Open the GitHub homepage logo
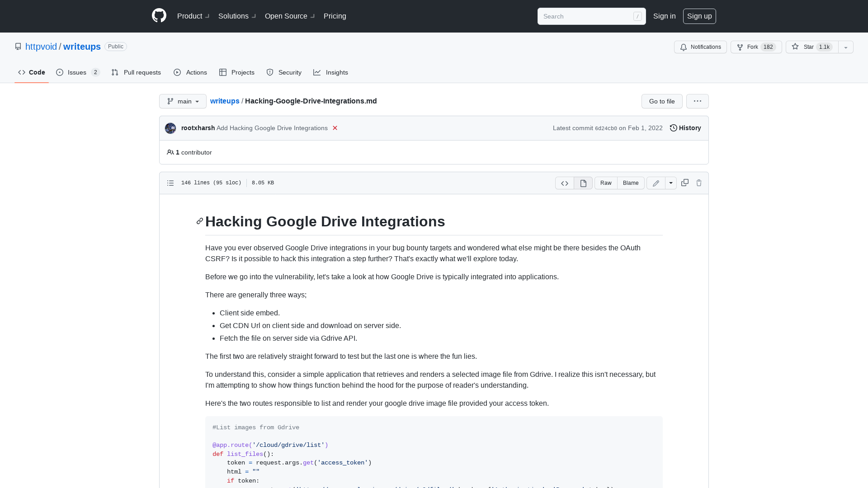The image size is (868, 488). tap(159, 16)
